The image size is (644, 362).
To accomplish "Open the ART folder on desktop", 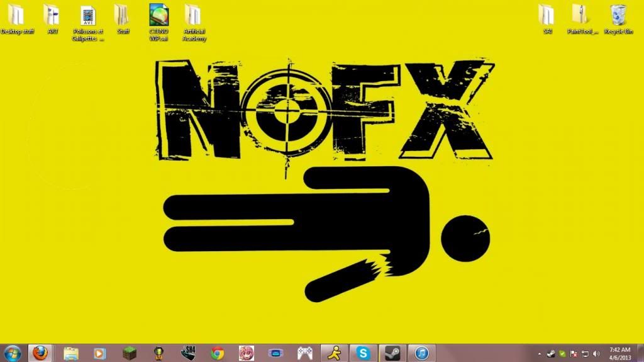I will pyautogui.click(x=52, y=20).
